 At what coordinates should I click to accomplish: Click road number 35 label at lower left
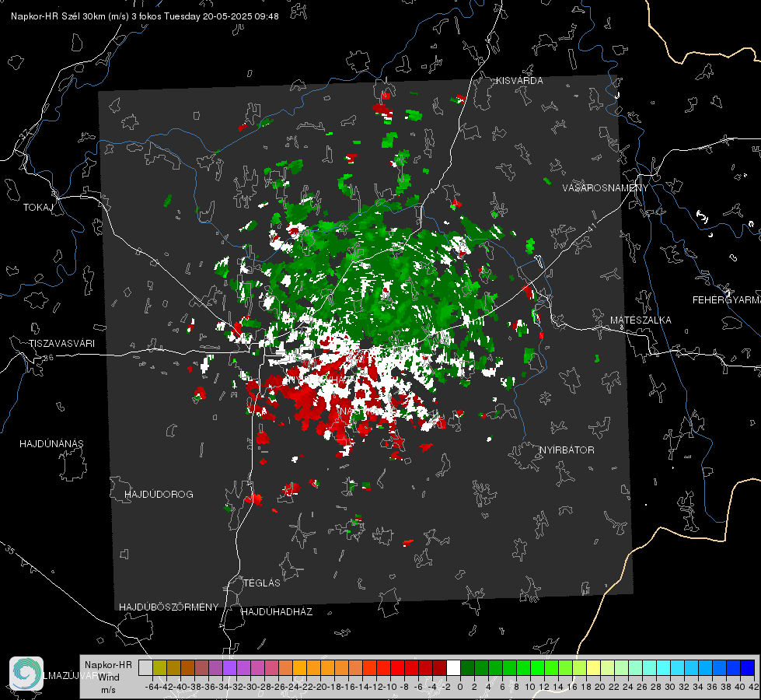pyautogui.click(x=10, y=550)
